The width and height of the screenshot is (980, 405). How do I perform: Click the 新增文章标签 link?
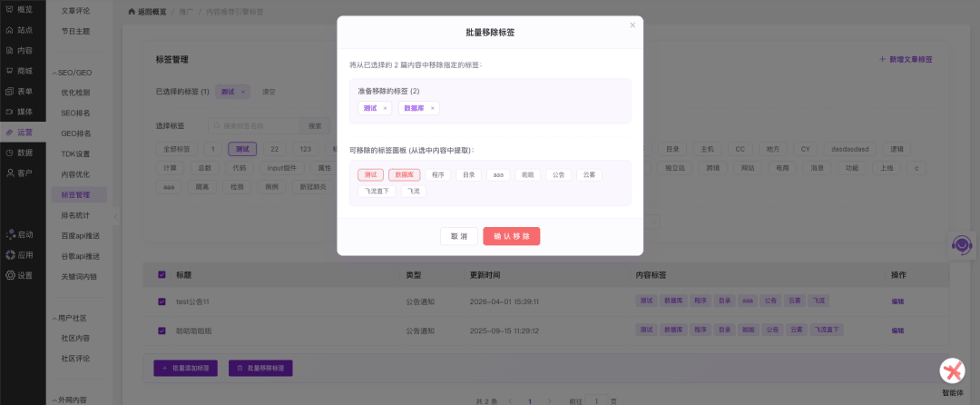pyautogui.click(x=906, y=59)
